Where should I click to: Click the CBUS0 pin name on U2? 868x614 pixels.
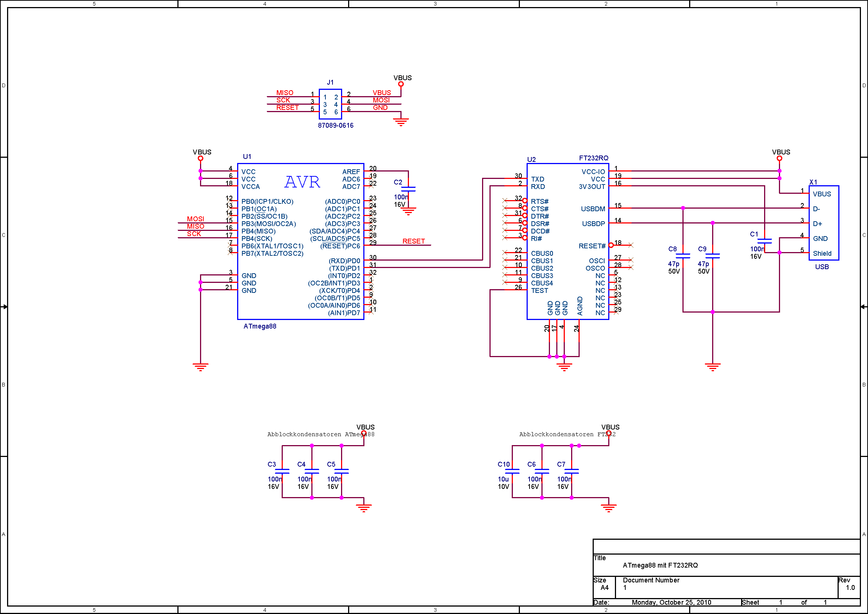point(542,253)
